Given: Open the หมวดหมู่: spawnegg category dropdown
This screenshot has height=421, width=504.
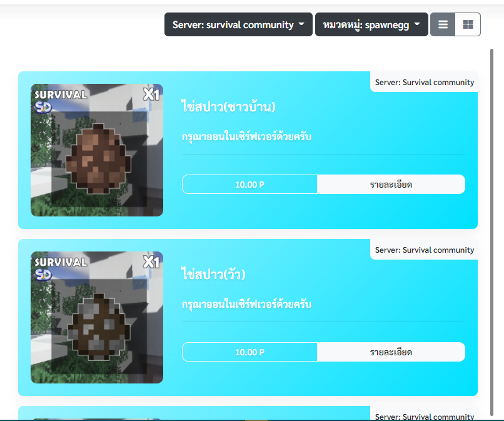Looking at the screenshot, I should coord(371,24).
